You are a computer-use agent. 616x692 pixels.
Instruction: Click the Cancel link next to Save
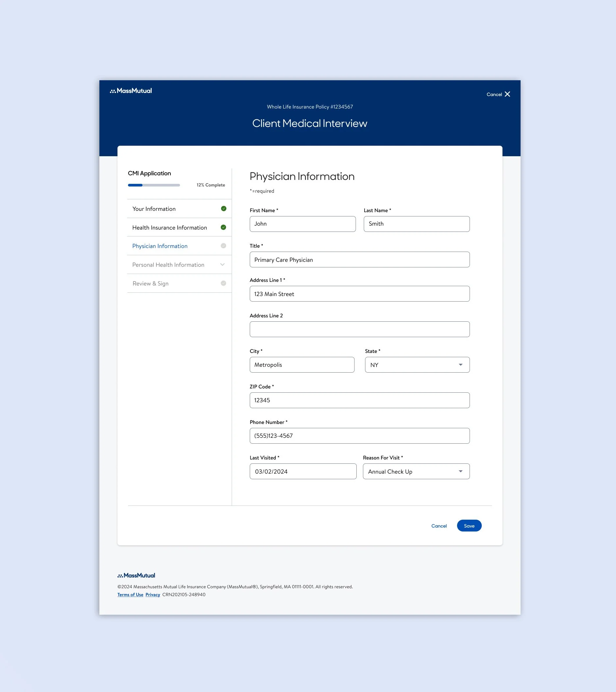[439, 526]
